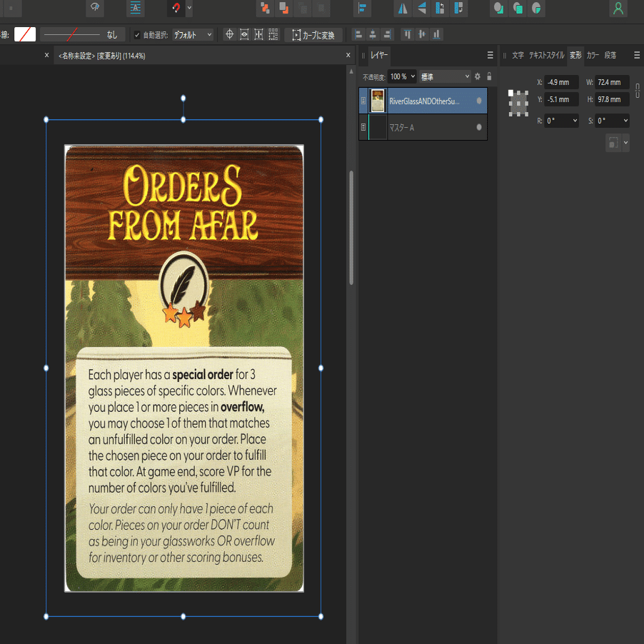Toggle the 自動選択 checkbox
The height and width of the screenshot is (644, 644).
[137, 34]
